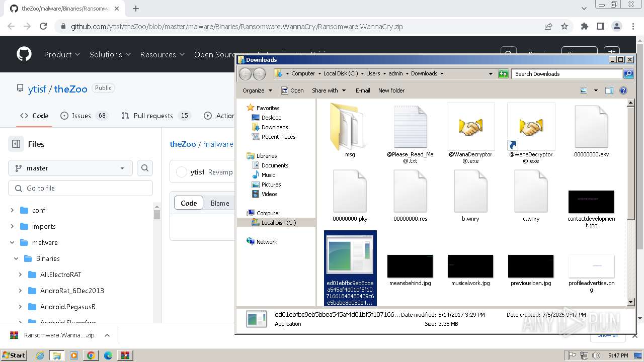Change view icon in Explorer toolbar
This screenshot has height=362, width=644.
584,90
